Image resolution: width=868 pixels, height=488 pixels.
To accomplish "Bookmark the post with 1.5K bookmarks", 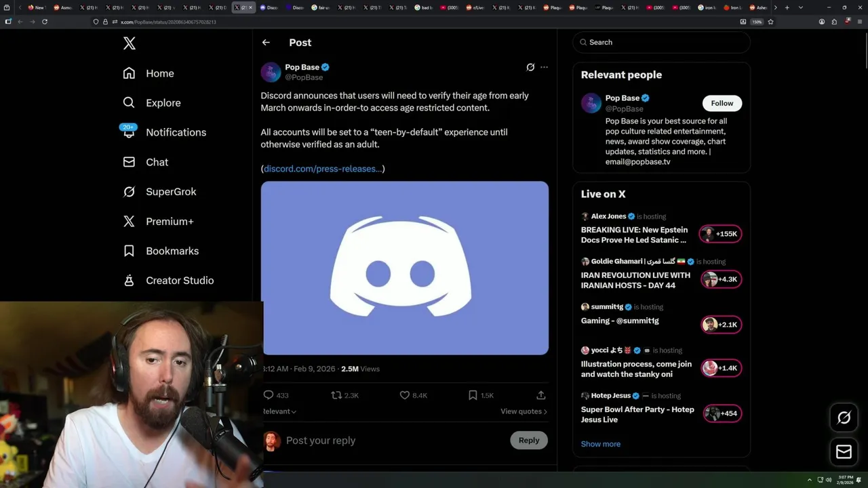I will click(473, 395).
